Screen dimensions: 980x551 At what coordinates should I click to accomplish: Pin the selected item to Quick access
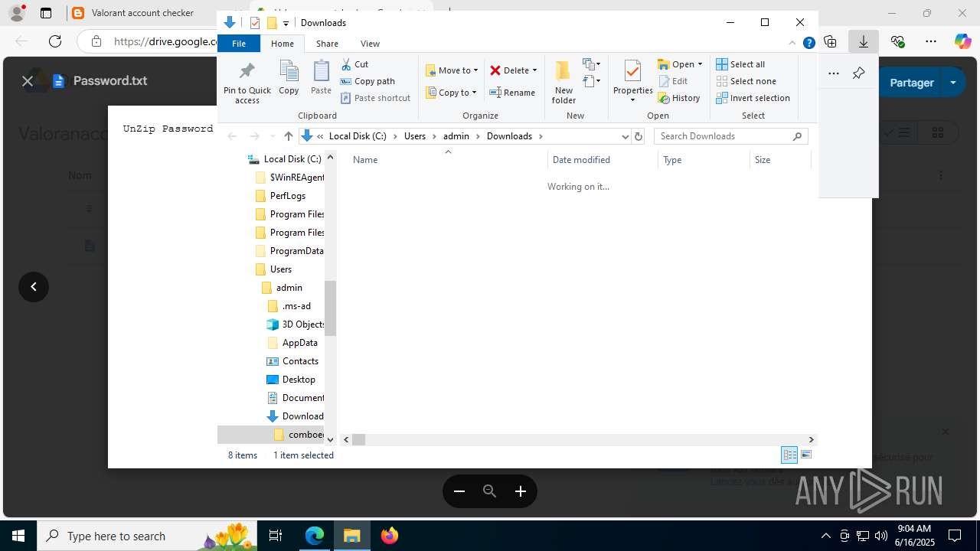247,83
